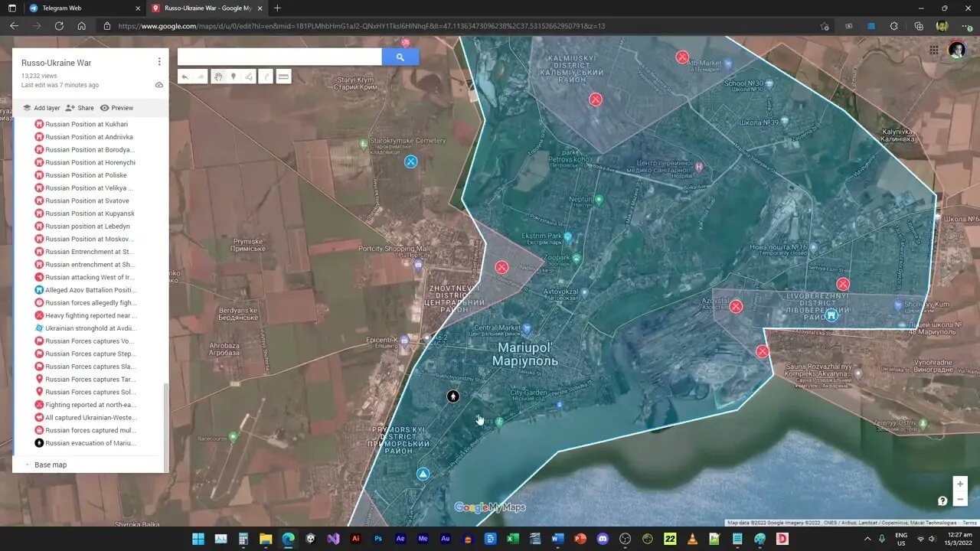The height and width of the screenshot is (551, 980).
Task: Select the hand pan tool
Action: pos(218,77)
